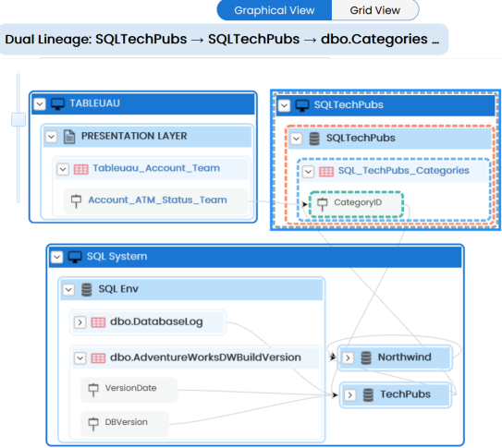The width and height of the screenshot is (502, 448).
Task: Switch to the Grid View tab
Action: tap(375, 10)
